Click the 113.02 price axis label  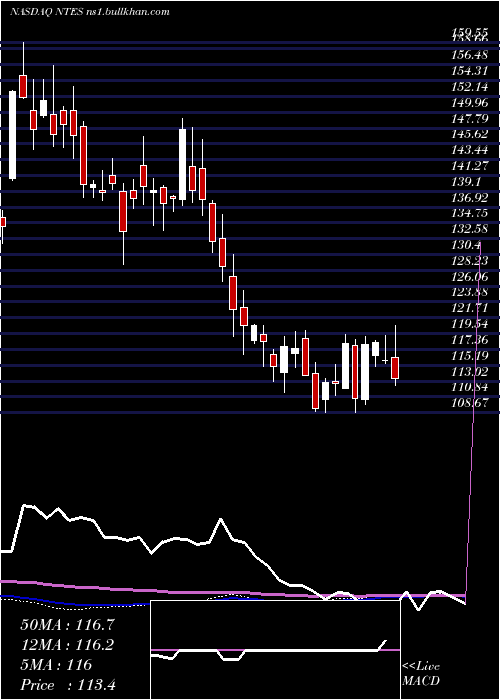[x=471, y=372]
